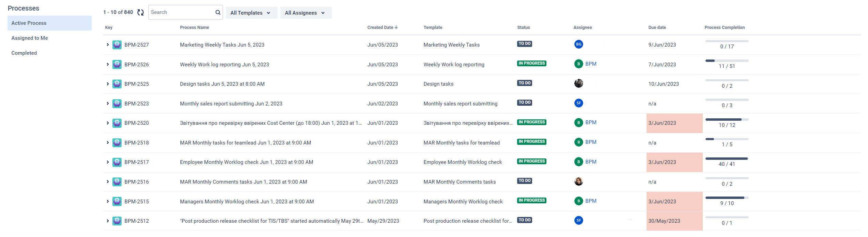Click the process icon for BPM-2520
The width and height of the screenshot is (868, 237).
pos(117,123)
